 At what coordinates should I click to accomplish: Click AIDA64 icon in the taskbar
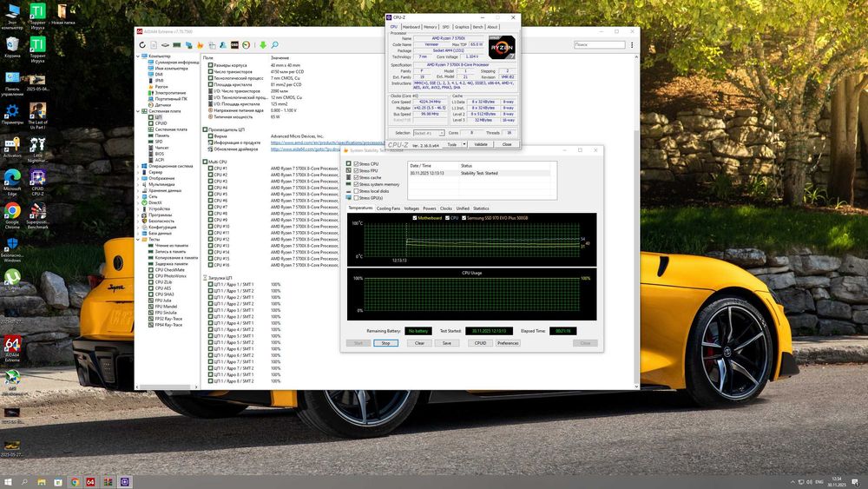pos(90,481)
